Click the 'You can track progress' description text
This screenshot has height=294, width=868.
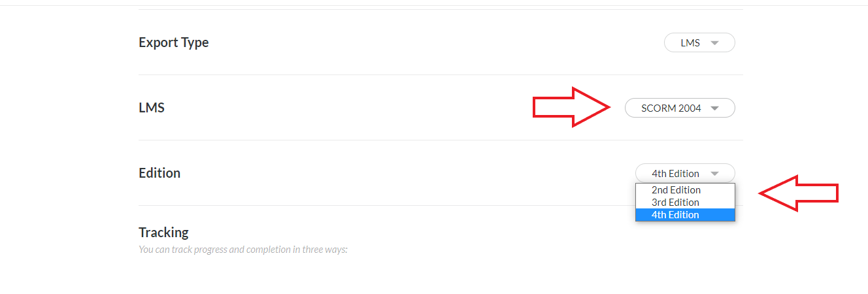click(x=242, y=249)
